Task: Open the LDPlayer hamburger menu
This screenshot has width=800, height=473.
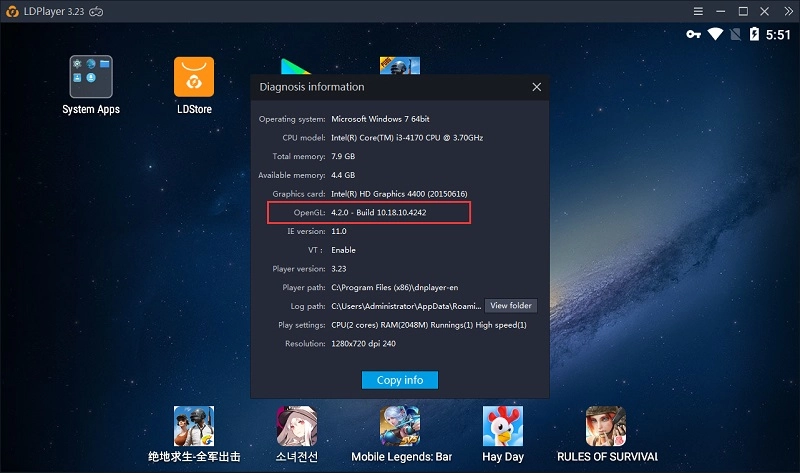Action: [698, 11]
